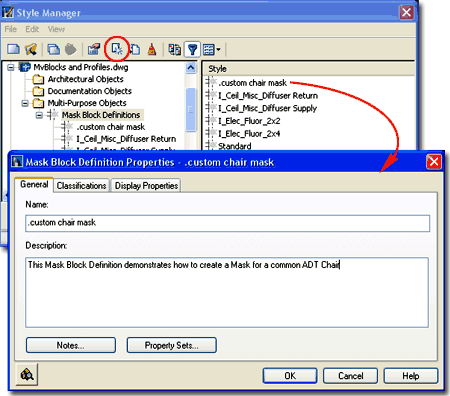450x396 pixels.
Task: Click the Set From toolbar icon
Action: coord(135,49)
